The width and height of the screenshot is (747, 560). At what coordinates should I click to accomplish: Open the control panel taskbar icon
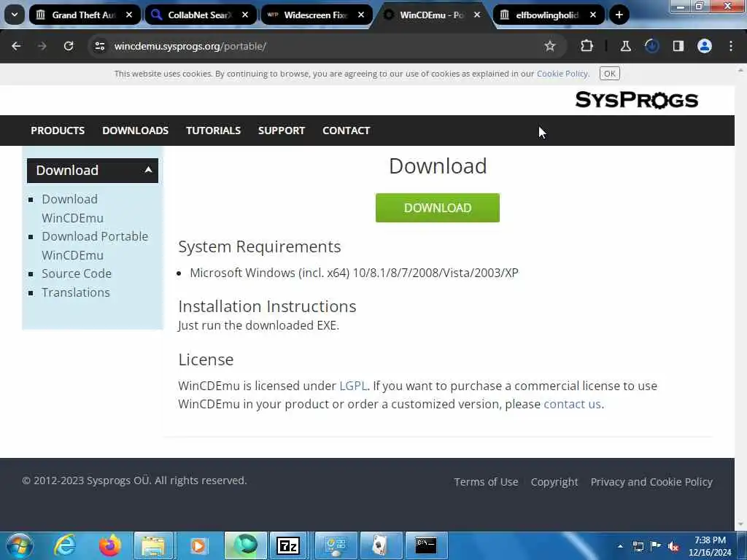[336, 545]
